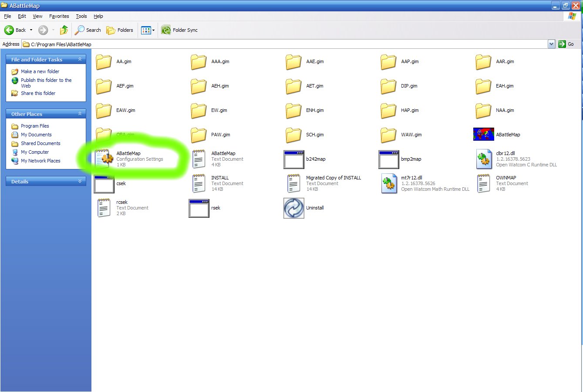Select the rsek program icon
This screenshot has height=392, width=583.
(199, 208)
